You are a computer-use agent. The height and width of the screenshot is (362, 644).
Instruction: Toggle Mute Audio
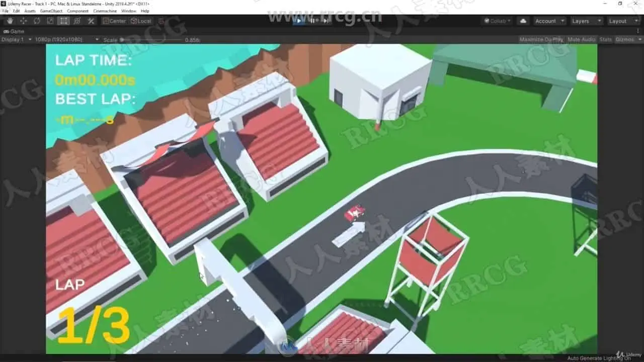pos(581,39)
